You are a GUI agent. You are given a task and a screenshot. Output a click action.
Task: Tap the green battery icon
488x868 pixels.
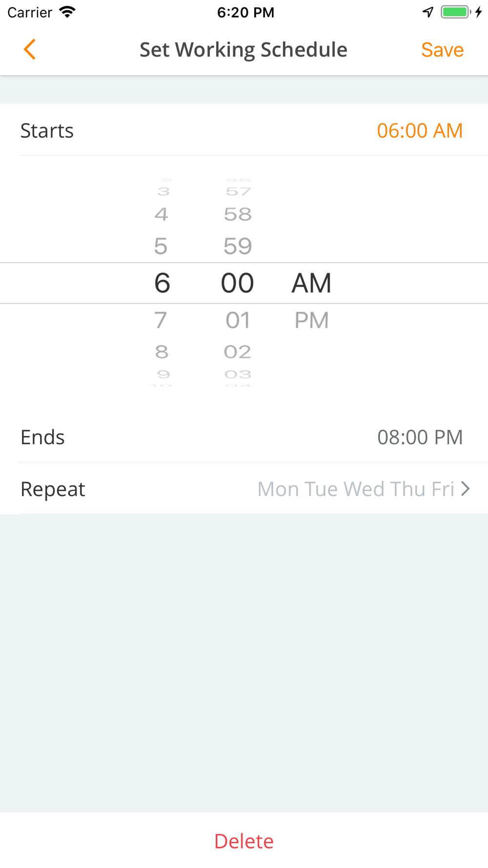[x=456, y=12]
